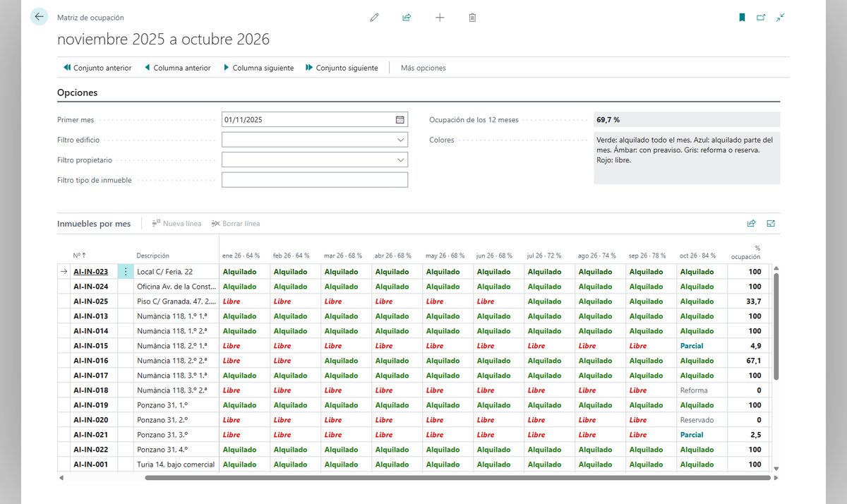Click the trash delete icon
This screenshot has height=504, width=847.
point(472,17)
